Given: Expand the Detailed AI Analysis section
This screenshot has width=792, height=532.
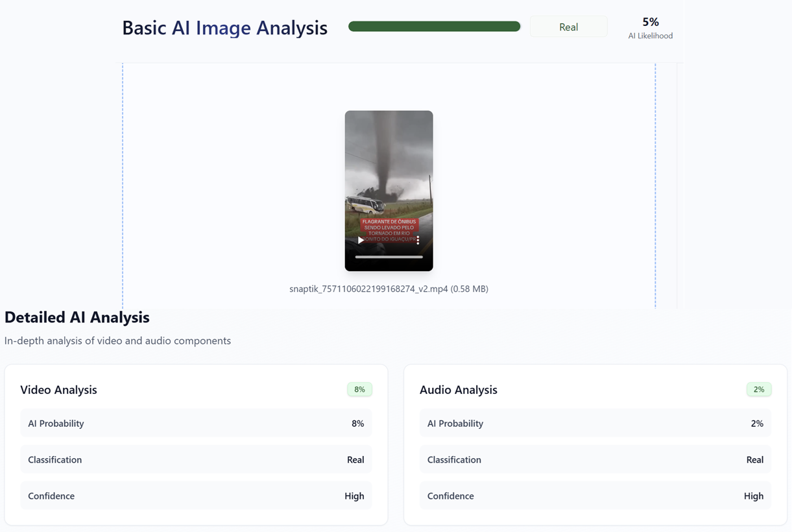Looking at the screenshot, I should (77, 317).
